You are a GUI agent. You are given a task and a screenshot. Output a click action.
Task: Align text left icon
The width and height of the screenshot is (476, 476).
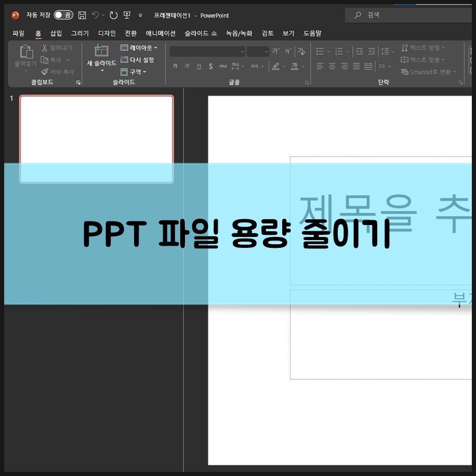320,66
